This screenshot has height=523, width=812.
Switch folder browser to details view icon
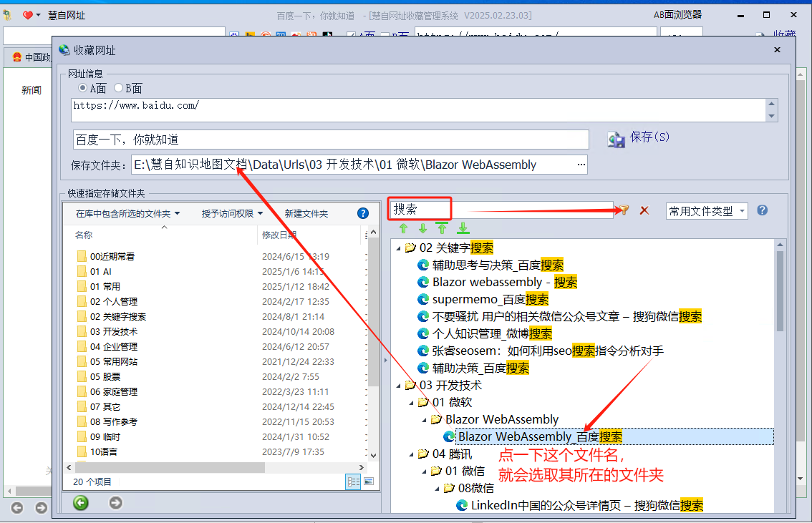click(x=353, y=482)
